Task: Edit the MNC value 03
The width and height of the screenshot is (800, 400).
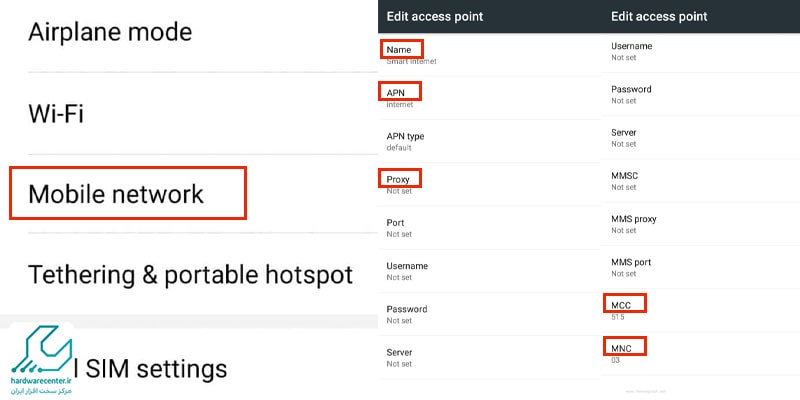Action: (x=700, y=354)
